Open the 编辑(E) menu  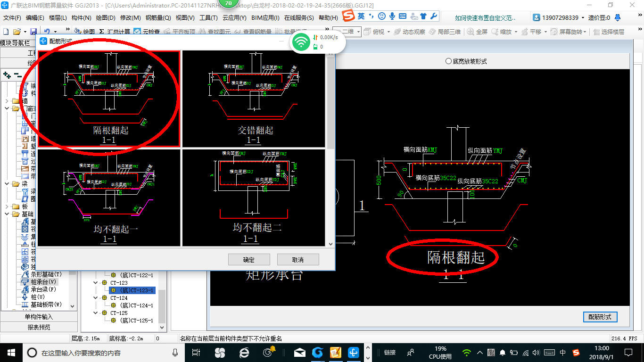tap(35, 18)
